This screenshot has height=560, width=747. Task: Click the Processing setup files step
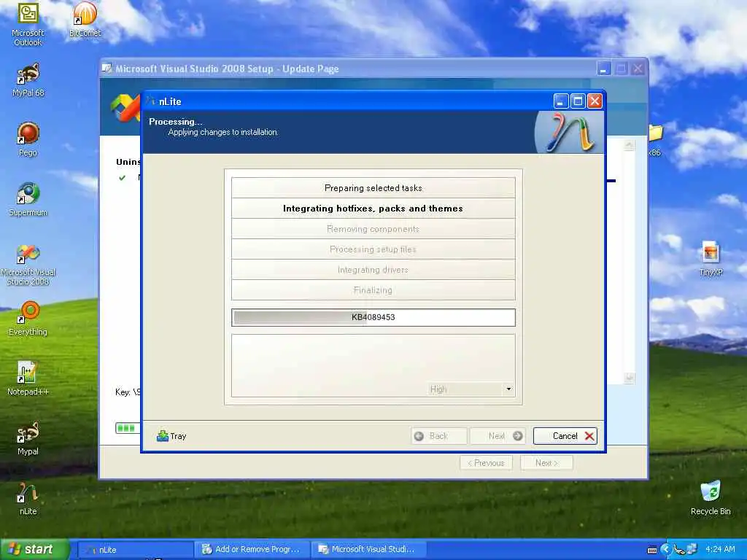coord(373,249)
